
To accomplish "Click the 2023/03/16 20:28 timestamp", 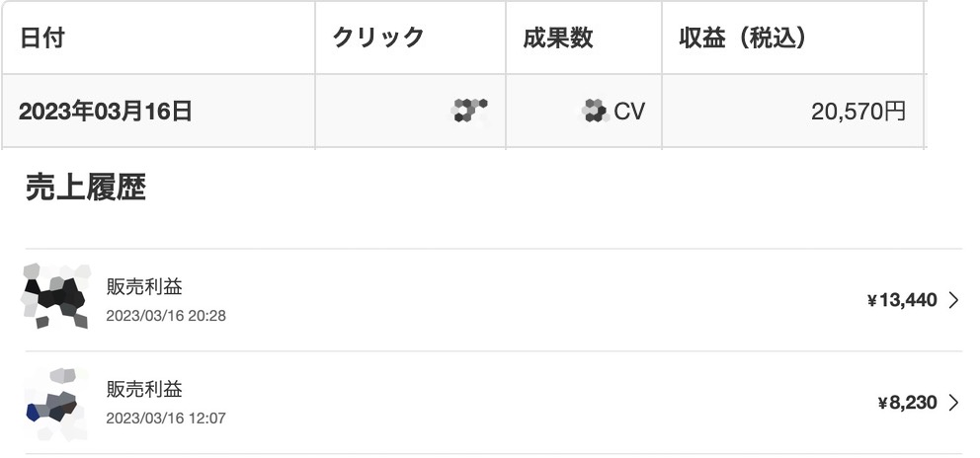I will click(166, 316).
